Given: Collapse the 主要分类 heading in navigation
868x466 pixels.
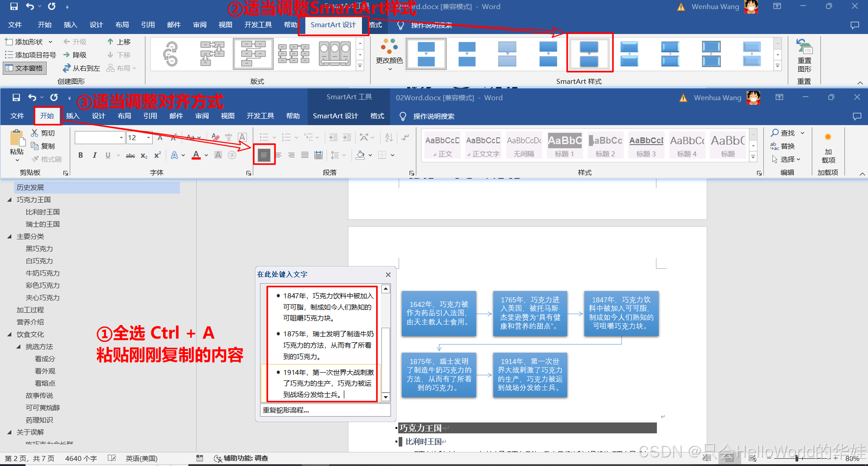Looking at the screenshot, I should coord(10,236).
